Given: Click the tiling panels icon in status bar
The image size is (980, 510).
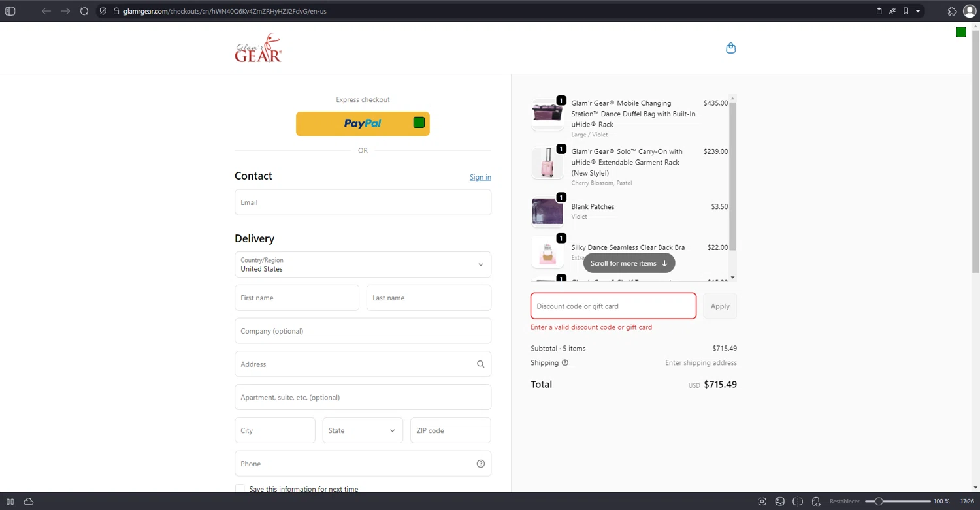Looking at the screenshot, I should coord(10,502).
